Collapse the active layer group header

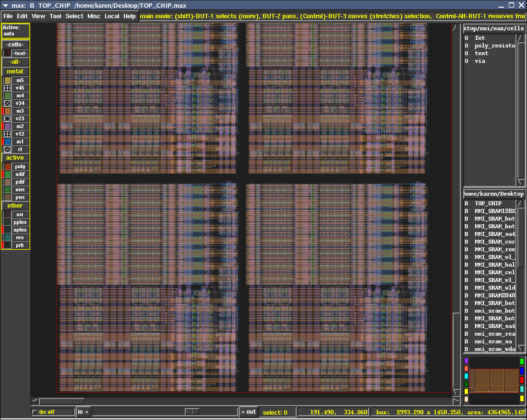click(15, 158)
